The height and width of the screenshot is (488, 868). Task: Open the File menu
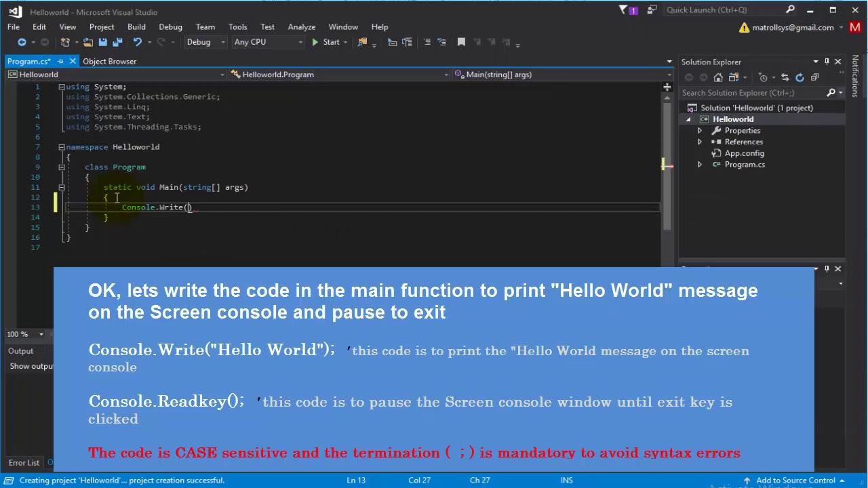(14, 26)
